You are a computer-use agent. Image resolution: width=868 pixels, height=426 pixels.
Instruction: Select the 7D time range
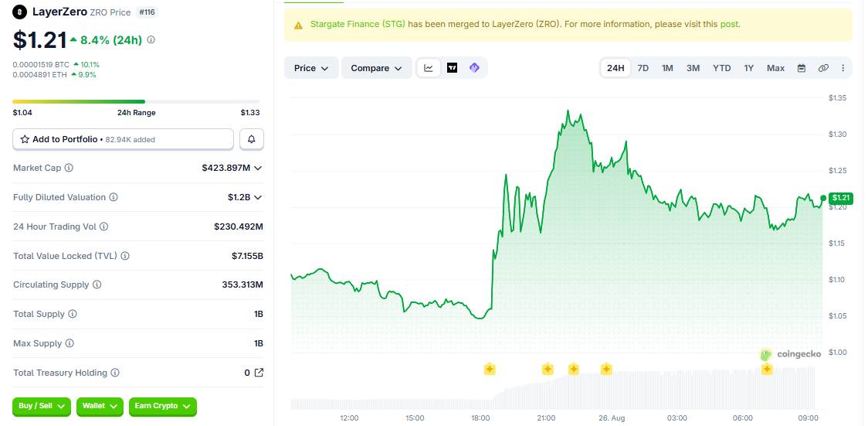643,68
